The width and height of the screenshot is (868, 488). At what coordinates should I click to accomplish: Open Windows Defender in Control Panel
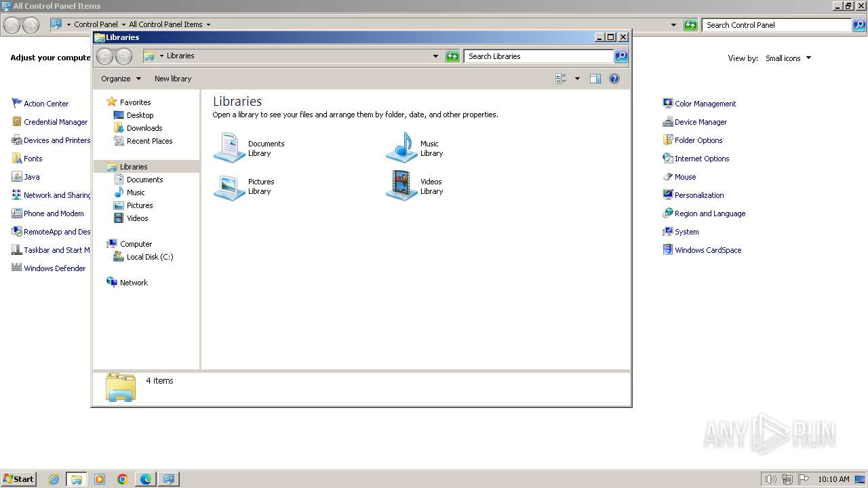[x=55, y=268]
